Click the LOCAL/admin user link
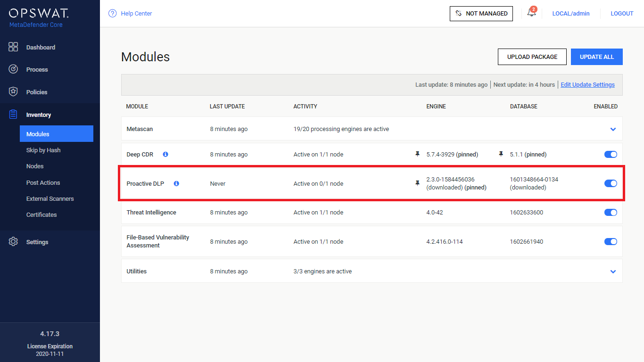 571,13
